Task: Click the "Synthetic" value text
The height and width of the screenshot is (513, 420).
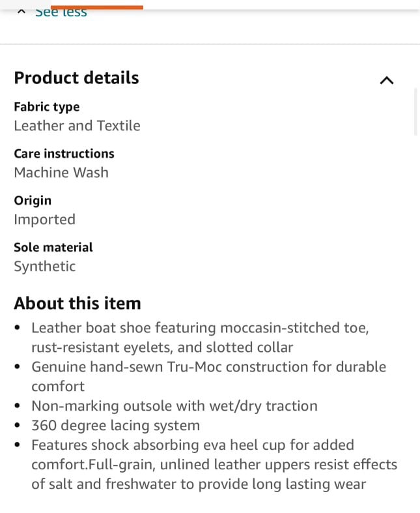Action: coord(44,267)
